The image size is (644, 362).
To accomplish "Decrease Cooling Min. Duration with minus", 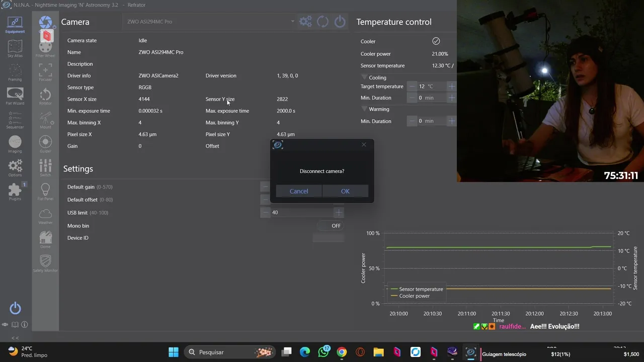I will pos(412,98).
